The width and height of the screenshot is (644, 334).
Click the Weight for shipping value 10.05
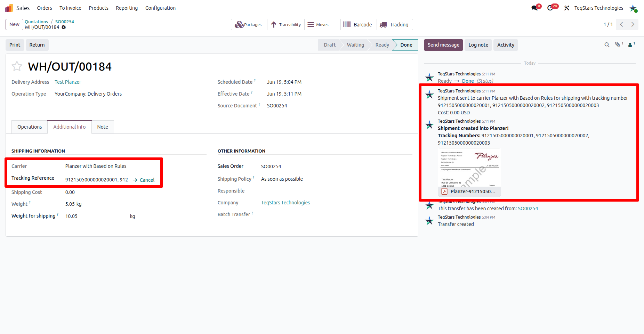coord(71,216)
